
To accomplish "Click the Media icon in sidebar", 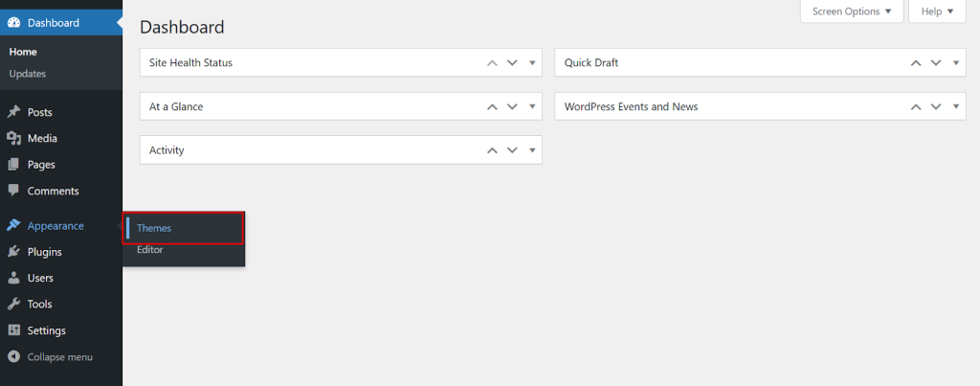I will (x=13, y=138).
